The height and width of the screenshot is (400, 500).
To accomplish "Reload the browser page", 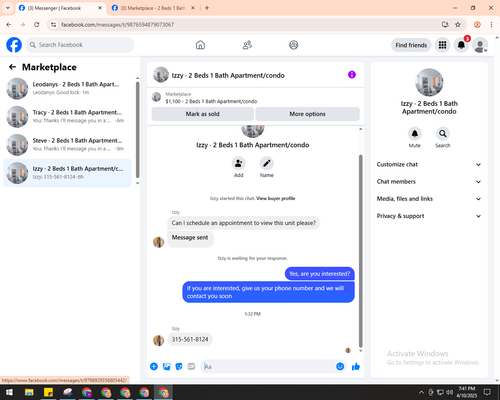I will tap(37, 25).
